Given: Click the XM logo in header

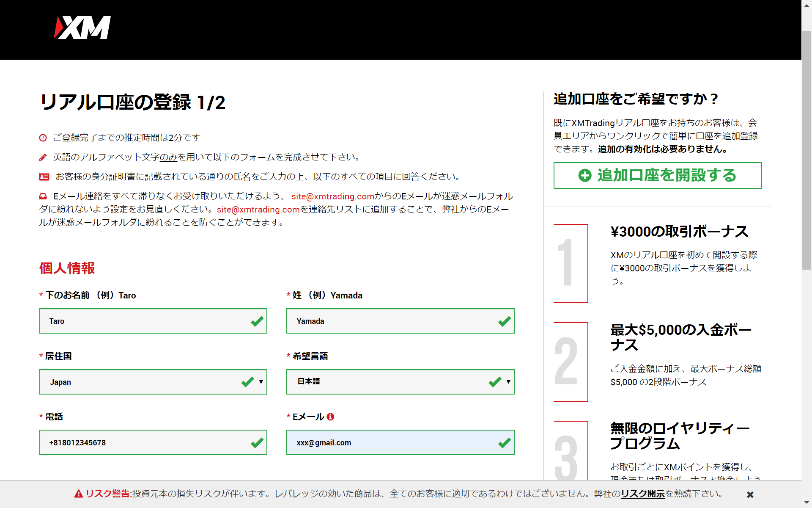Looking at the screenshot, I should coord(82,28).
